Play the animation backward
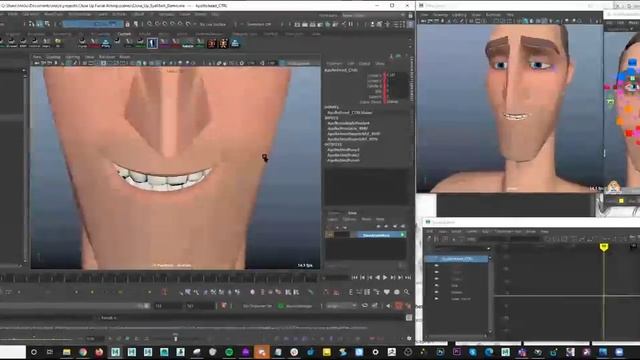This screenshot has height=360, width=640. coord(378,278)
